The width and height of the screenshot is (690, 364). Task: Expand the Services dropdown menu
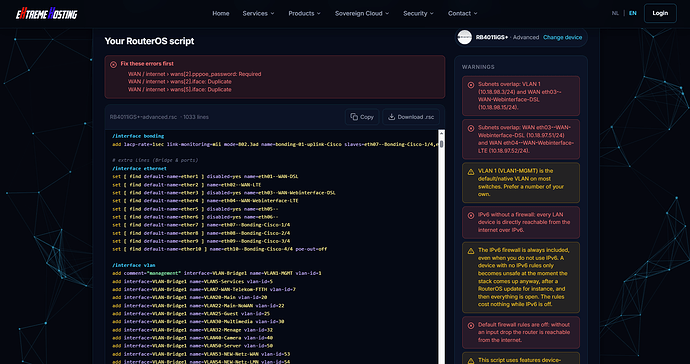coord(258,13)
